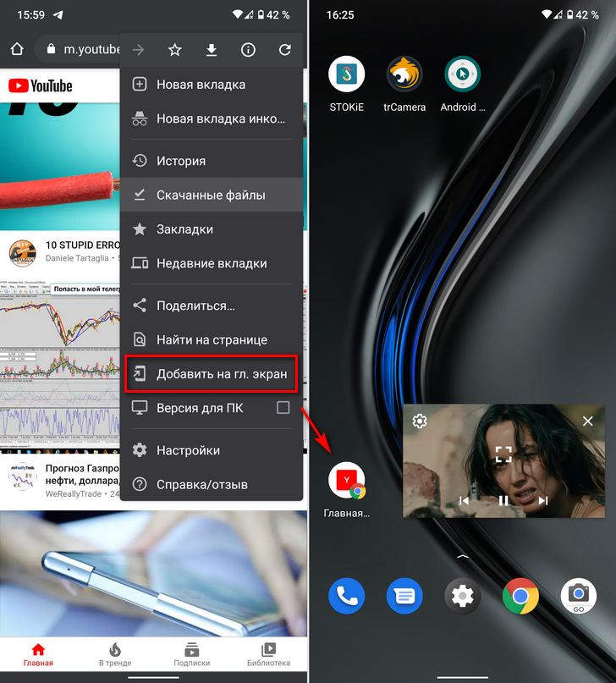Open Новая вкладка menu item
616x683 pixels.
(x=212, y=85)
